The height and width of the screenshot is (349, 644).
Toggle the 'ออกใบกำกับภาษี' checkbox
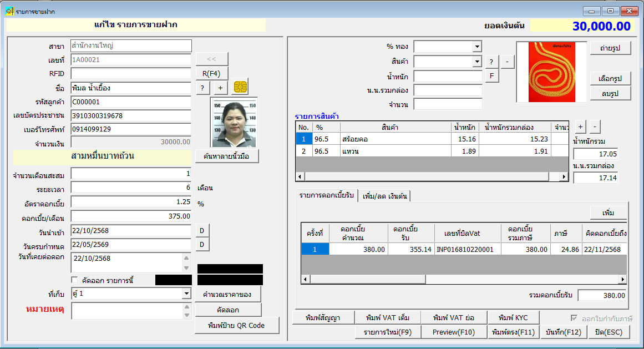tap(574, 318)
